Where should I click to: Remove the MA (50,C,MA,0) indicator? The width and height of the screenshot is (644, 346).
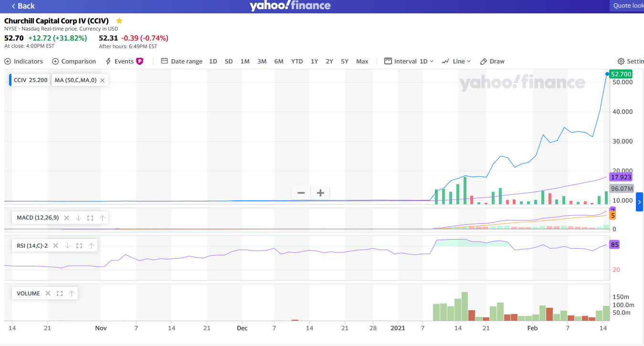pyautogui.click(x=102, y=80)
